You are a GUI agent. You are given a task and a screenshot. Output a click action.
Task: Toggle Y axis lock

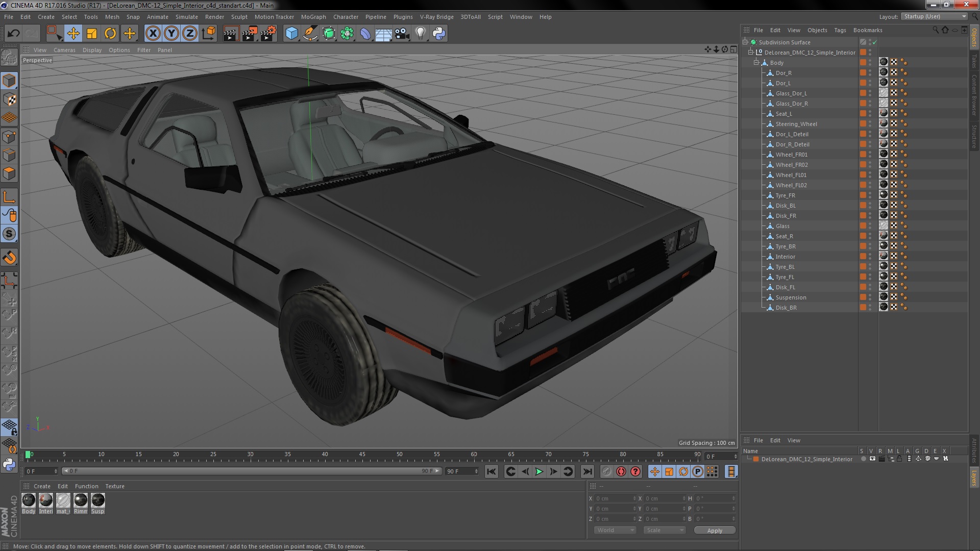tap(171, 34)
